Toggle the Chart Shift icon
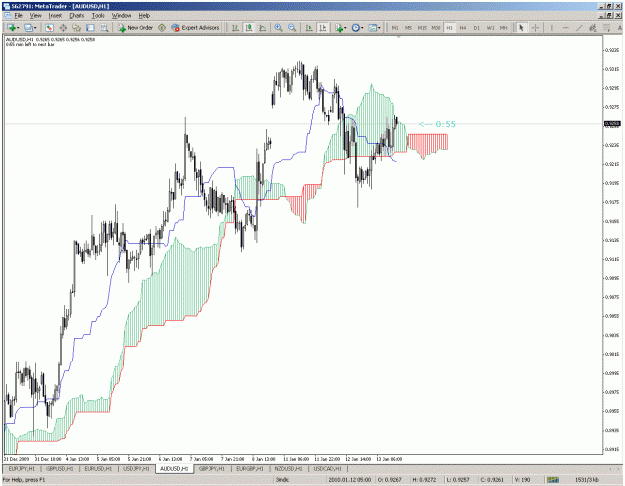Image resolution: width=625 pixels, height=486 pixels. pos(322,28)
